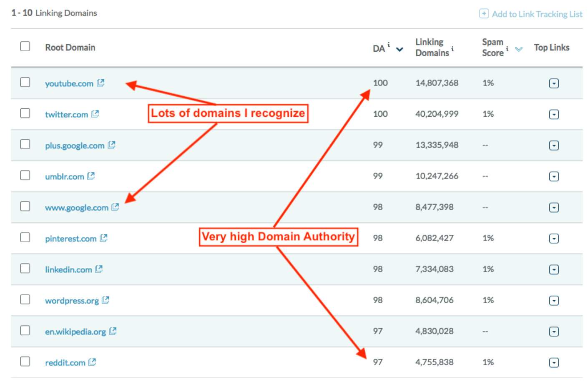Screen dimensions: 588x382
Task: Check the www.google.com row checkbox
Action: click(25, 206)
